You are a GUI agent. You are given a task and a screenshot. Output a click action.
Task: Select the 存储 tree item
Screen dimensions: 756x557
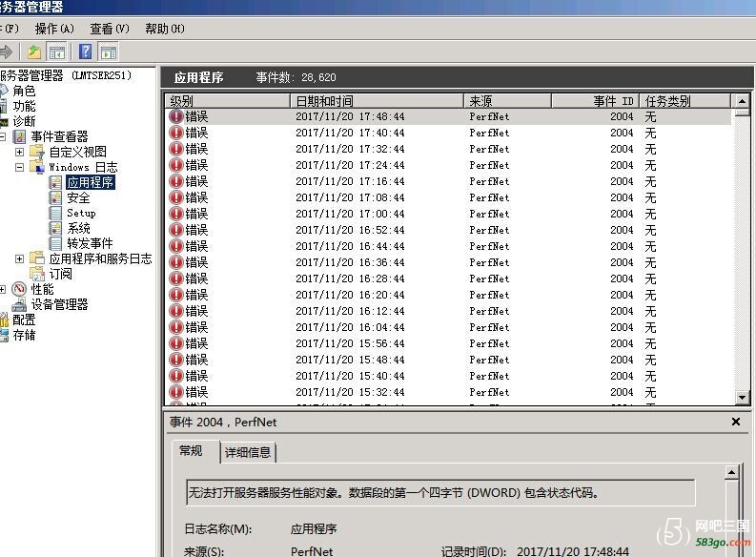24,335
